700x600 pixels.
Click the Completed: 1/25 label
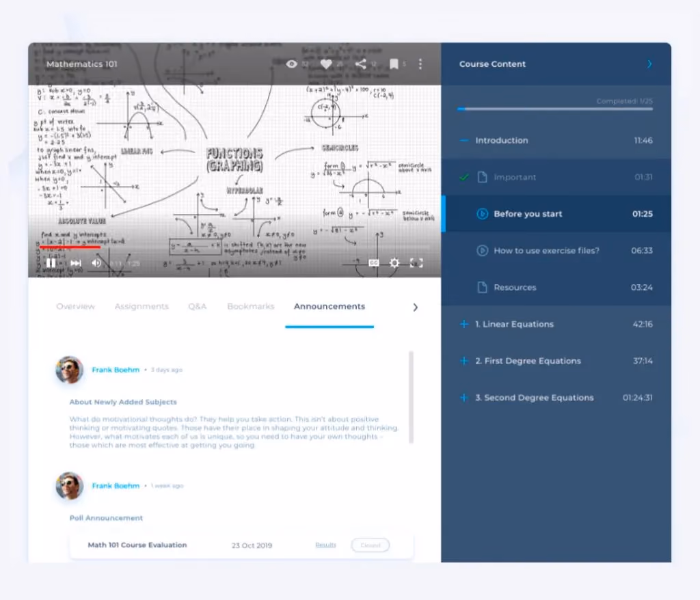625,101
